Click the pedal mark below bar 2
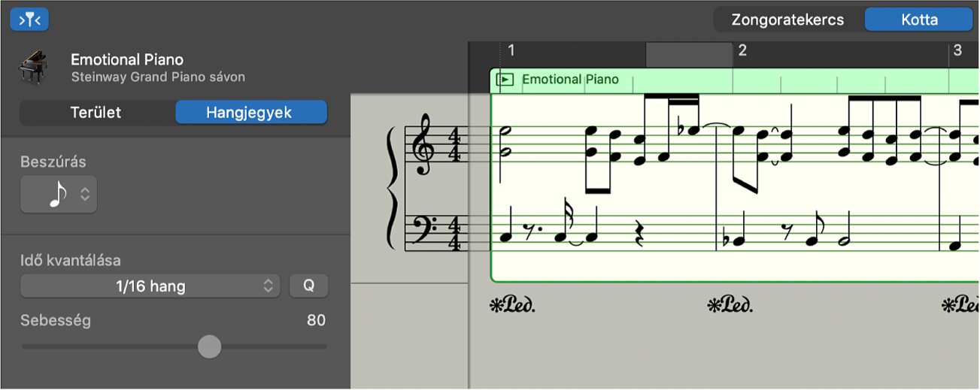Screen dimensions: 980x390 coord(730,306)
